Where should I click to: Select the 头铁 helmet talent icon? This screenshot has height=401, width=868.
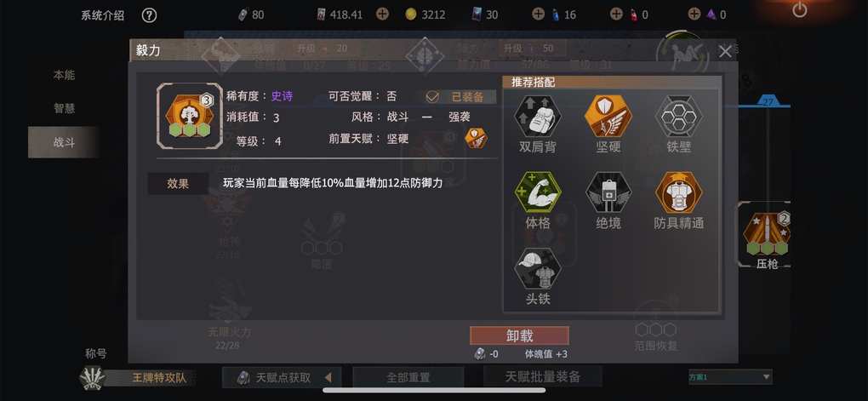click(537, 268)
